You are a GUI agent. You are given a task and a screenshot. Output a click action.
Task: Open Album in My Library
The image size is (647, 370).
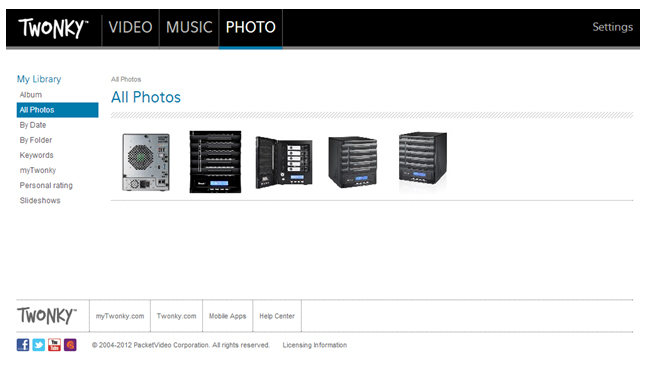point(31,94)
